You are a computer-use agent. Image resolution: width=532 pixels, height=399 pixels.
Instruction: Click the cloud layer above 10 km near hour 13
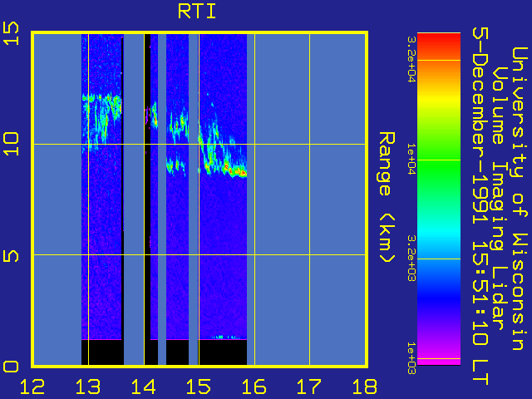pos(101,117)
